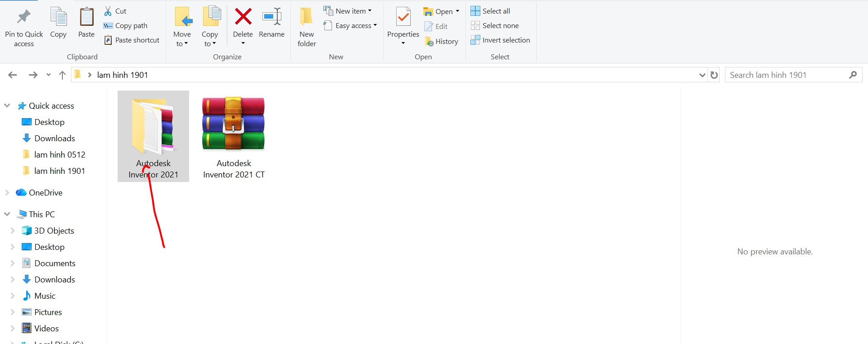
Task: Expand the New item dropdown menu
Action: (347, 11)
